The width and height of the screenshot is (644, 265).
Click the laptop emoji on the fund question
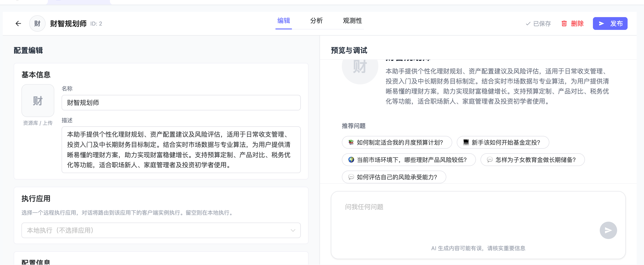tap(466, 142)
